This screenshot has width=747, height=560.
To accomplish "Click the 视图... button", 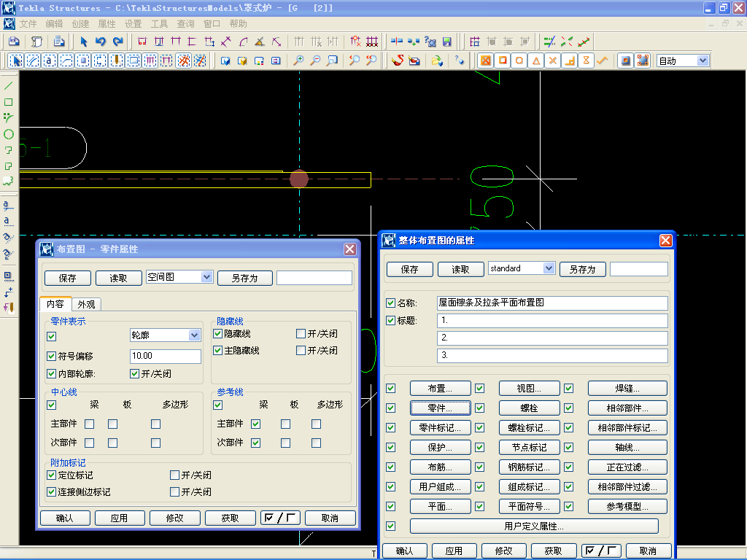I will point(530,389).
